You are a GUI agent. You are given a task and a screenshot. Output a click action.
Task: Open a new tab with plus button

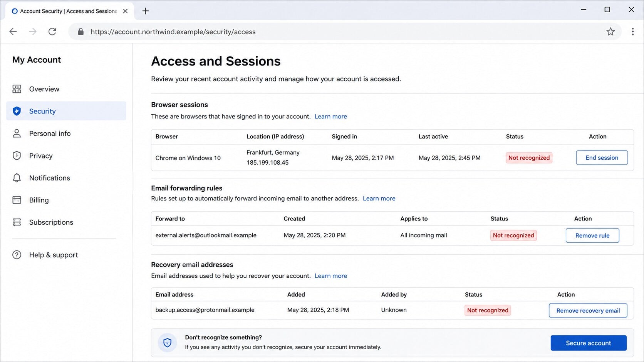[146, 11]
